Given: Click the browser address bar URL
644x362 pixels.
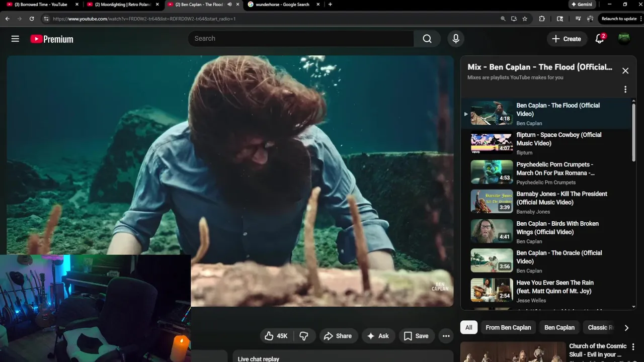Looking at the screenshot, I should [x=144, y=19].
